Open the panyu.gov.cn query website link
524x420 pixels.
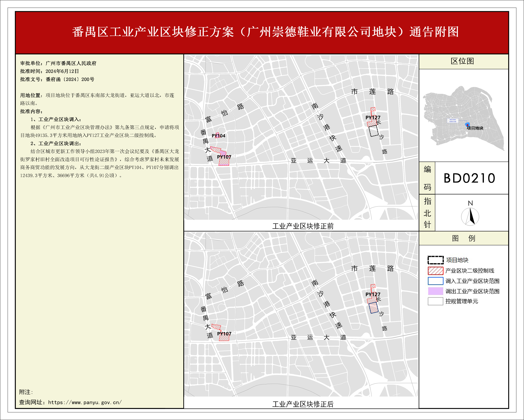click(x=85, y=402)
